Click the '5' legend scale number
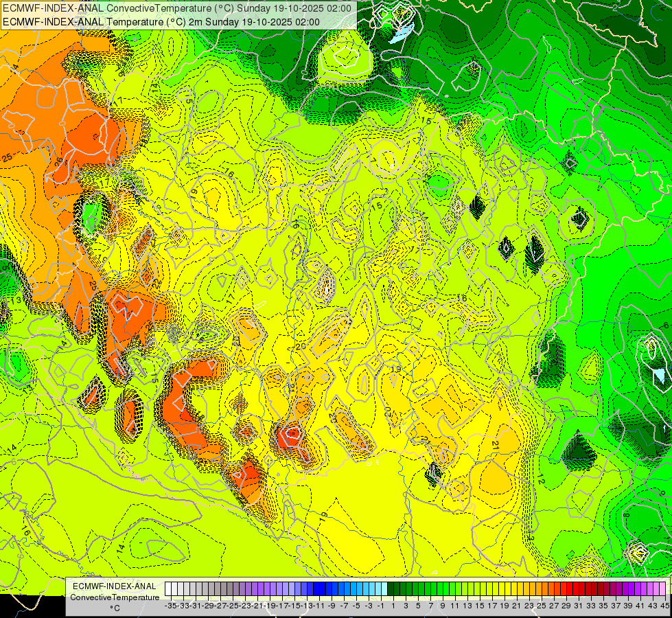 (417, 606)
